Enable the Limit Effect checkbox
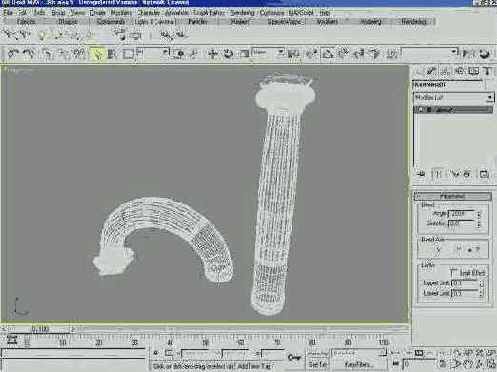This screenshot has height=372, width=497. pyautogui.click(x=453, y=273)
